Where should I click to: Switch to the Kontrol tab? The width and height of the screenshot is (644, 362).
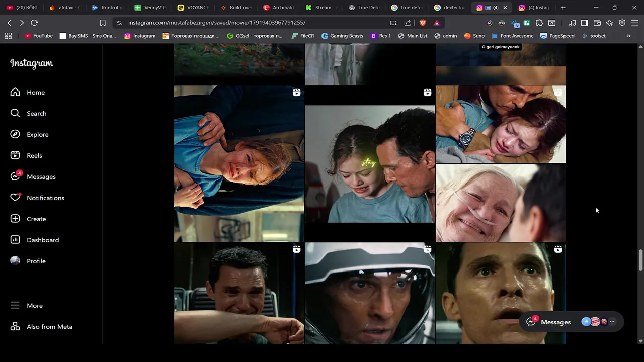tap(108, 8)
